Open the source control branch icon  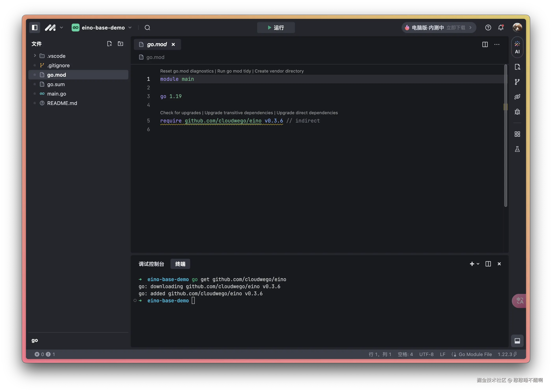(x=517, y=82)
